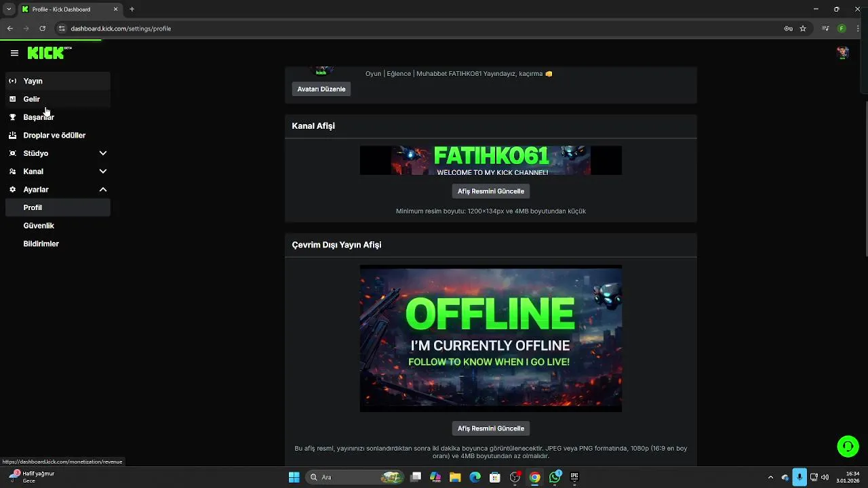This screenshot has height=488, width=868.
Task: Open Chrome's three-dot menu
Action: (x=857, y=28)
